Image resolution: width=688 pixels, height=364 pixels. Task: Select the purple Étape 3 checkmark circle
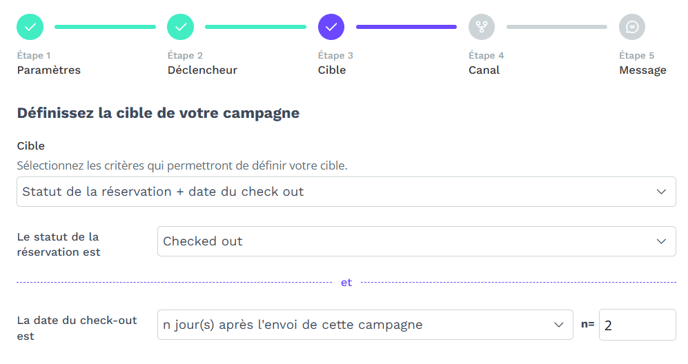(x=331, y=27)
